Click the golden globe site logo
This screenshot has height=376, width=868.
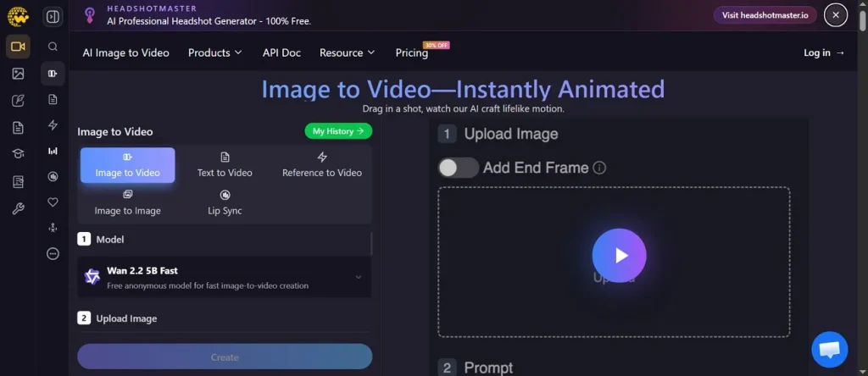(x=18, y=17)
